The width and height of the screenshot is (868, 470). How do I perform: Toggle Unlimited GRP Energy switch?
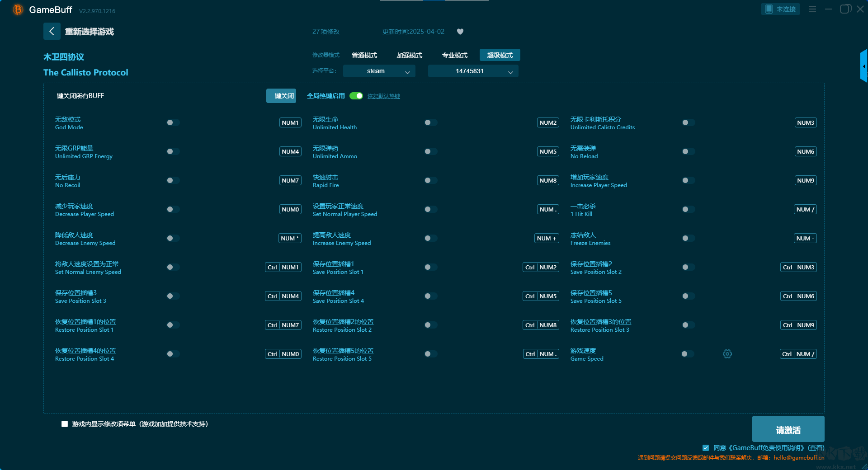click(x=173, y=151)
